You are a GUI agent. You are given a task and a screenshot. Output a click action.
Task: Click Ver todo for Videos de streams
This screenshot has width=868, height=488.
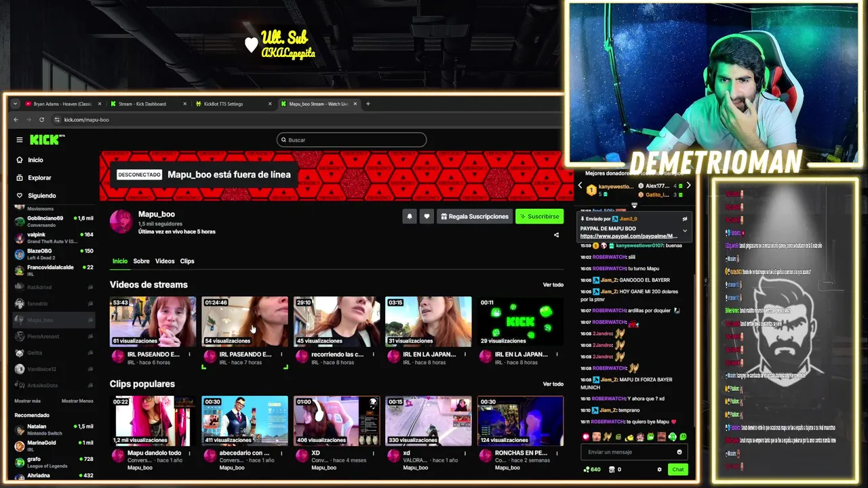(x=553, y=285)
